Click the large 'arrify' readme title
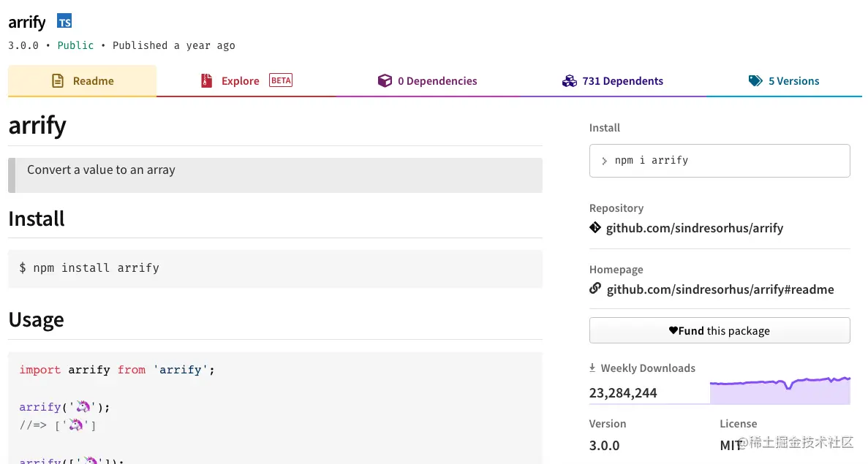This screenshot has height=464, width=868. tap(37, 125)
